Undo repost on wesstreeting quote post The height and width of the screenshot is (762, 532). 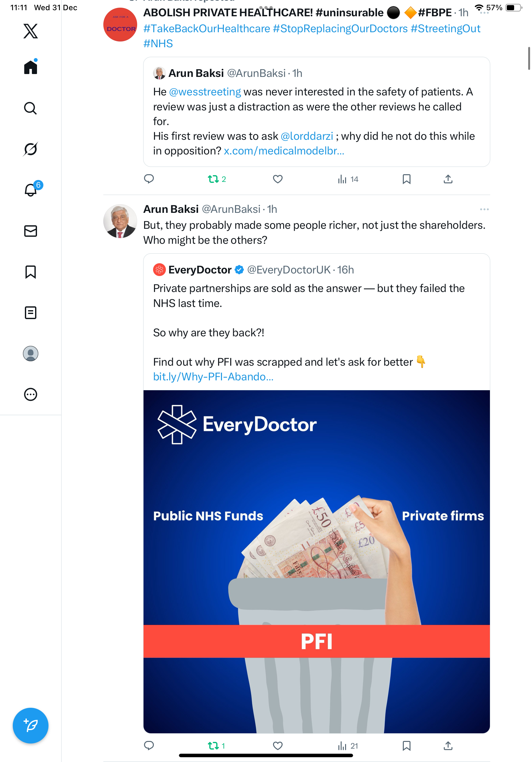pos(217,179)
